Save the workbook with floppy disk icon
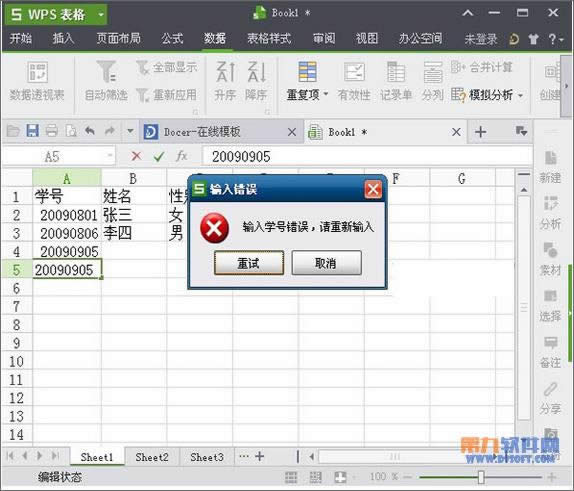574x491 pixels. pos(33,131)
